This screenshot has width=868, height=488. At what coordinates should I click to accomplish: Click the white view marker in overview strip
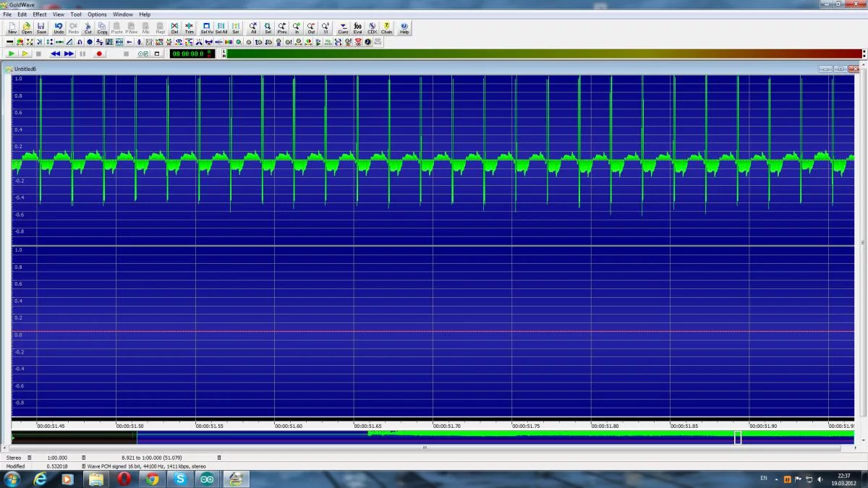[x=738, y=437]
